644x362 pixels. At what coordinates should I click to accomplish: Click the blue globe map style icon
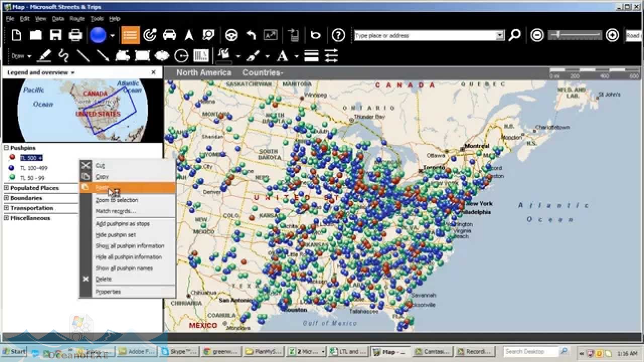(x=98, y=35)
